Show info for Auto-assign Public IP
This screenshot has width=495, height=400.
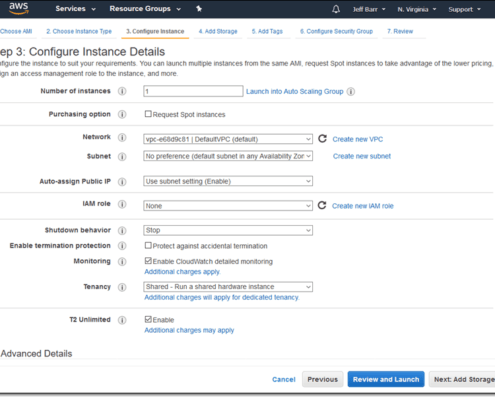122,182
